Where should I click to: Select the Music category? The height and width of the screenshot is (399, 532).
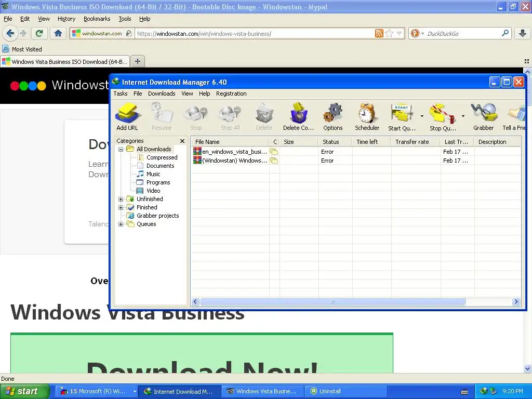(153, 174)
